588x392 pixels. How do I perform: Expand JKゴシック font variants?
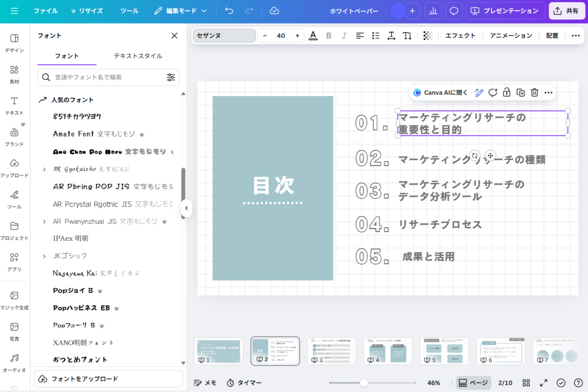pyautogui.click(x=44, y=256)
